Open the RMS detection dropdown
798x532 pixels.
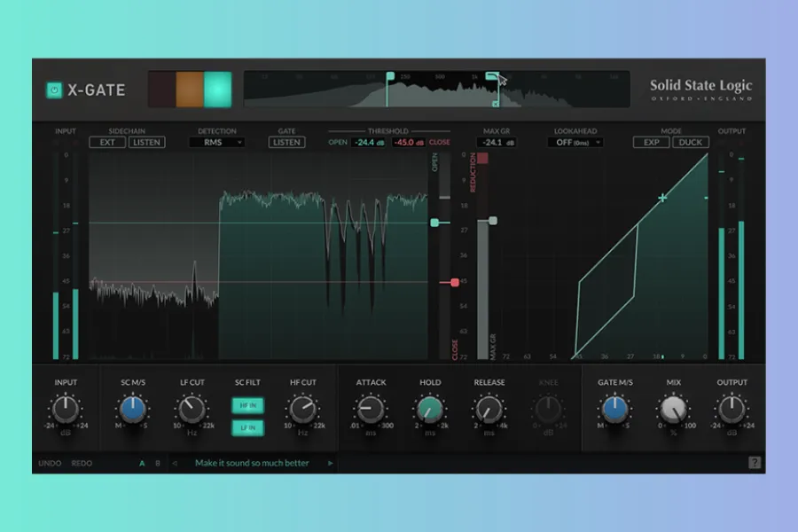click(x=221, y=142)
